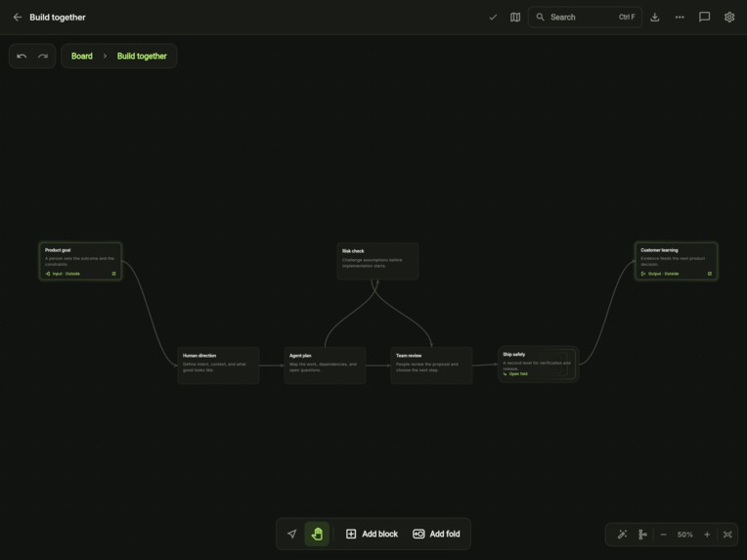Select the Team review block

(431, 366)
